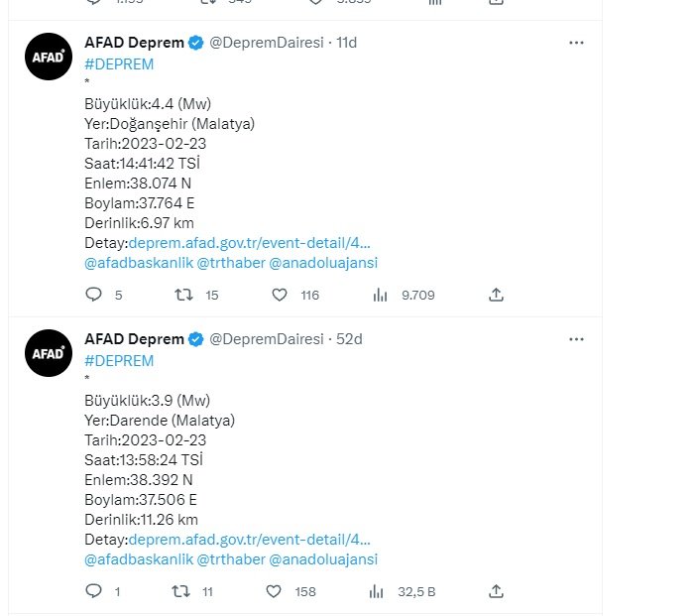View analytics of the Doğanşehir tweet
The height and width of the screenshot is (616, 696).
[380, 295]
